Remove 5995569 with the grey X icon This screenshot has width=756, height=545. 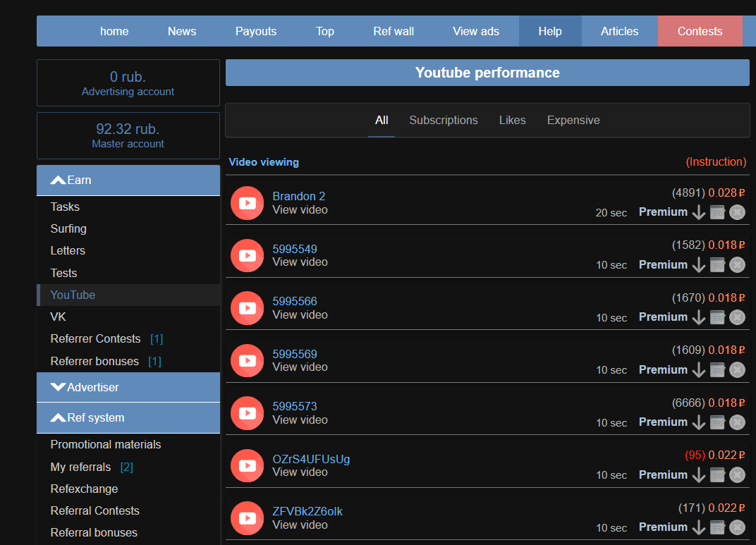737,369
